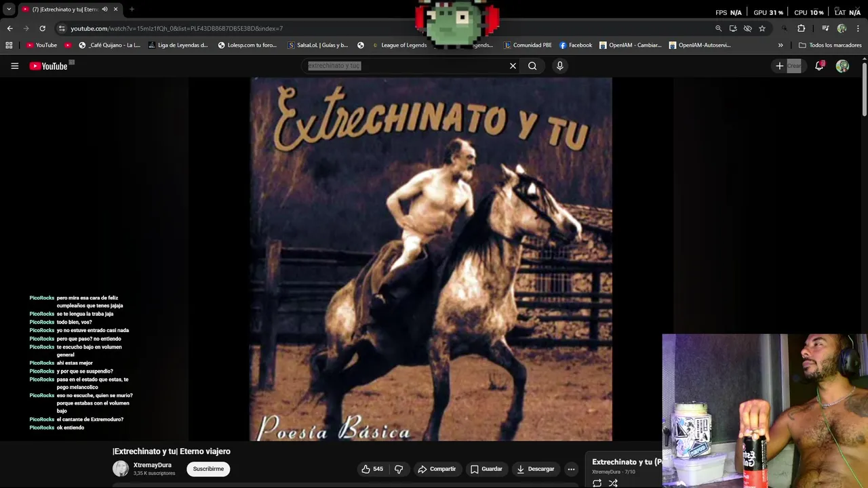Open the YouTube bookmark

(x=41, y=45)
